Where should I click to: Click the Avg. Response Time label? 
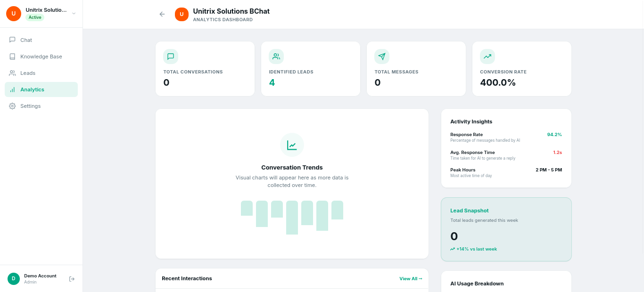[x=472, y=153]
